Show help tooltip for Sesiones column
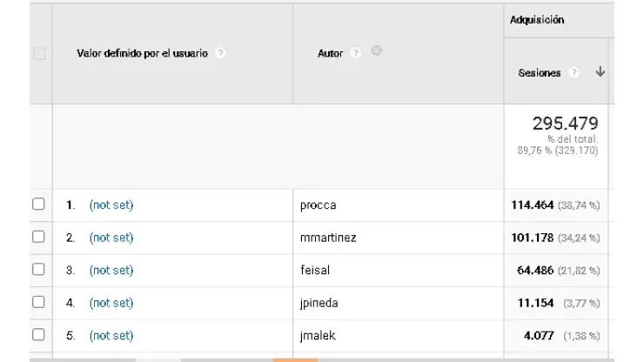The width and height of the screenshot is (644, 362). coord(574,73)
